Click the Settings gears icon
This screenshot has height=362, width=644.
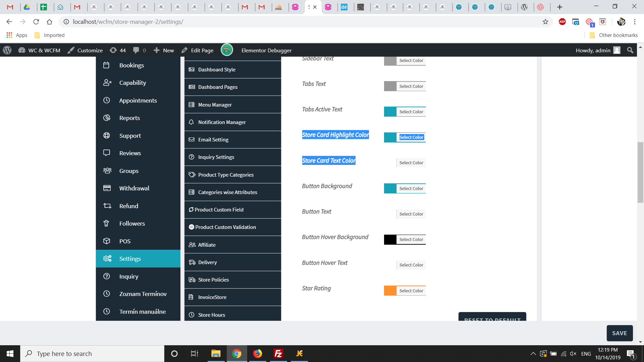click(107, 258)
